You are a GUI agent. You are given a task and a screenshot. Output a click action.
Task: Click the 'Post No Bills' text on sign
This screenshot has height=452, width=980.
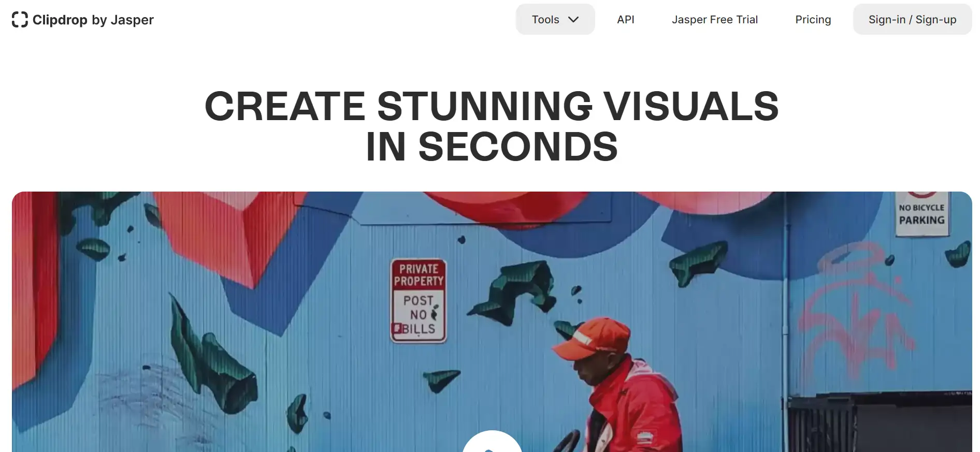click(419, 315)
